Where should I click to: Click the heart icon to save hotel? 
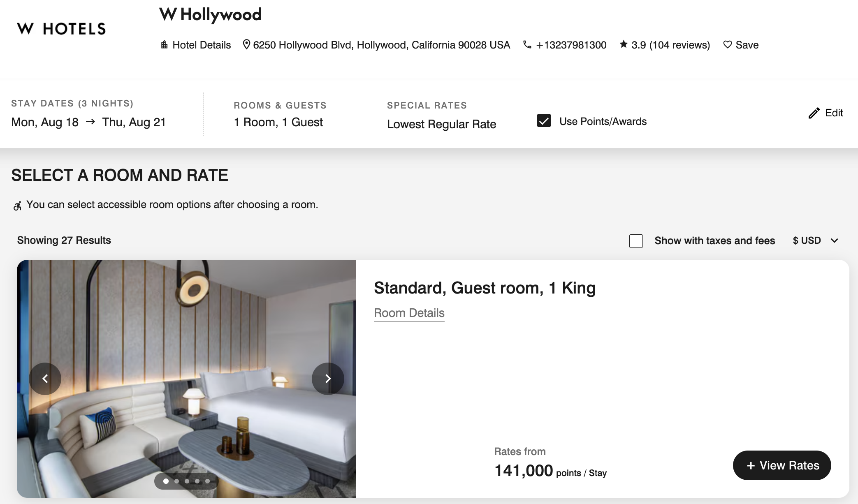[x=727, y=44]
